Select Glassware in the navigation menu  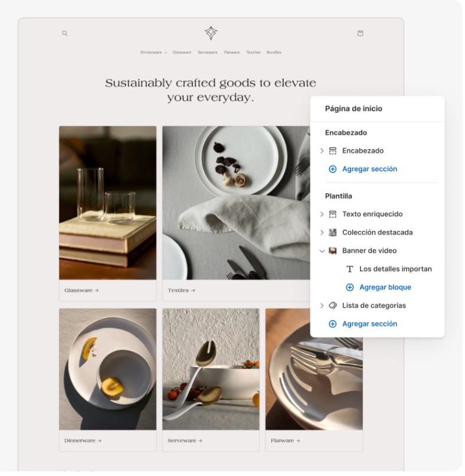(x=182, y=53)
